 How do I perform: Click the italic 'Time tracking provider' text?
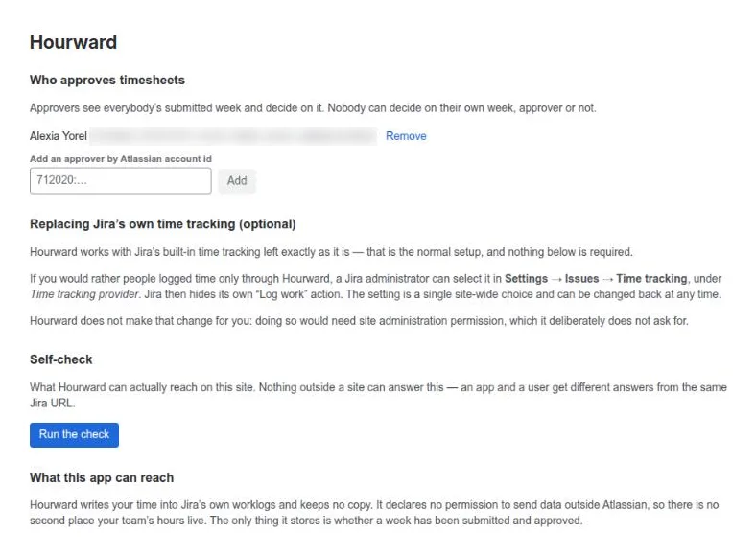(x=83, y=294)
